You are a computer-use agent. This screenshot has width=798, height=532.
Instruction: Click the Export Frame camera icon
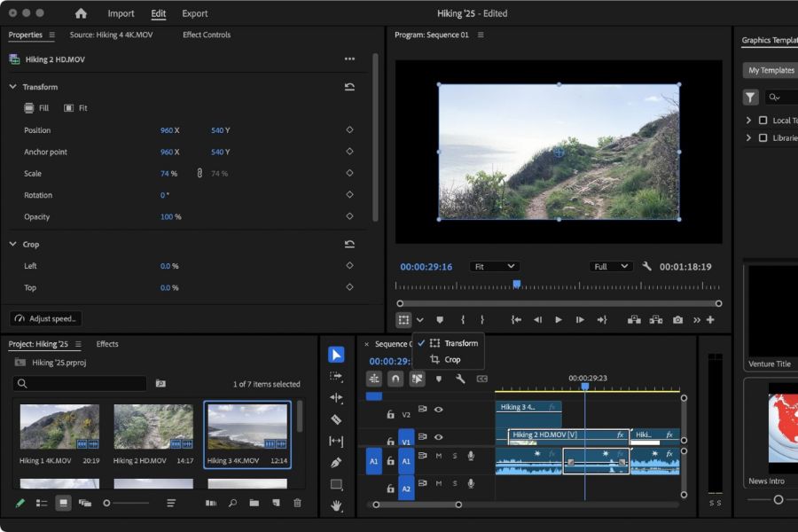[x=677, y=320]
